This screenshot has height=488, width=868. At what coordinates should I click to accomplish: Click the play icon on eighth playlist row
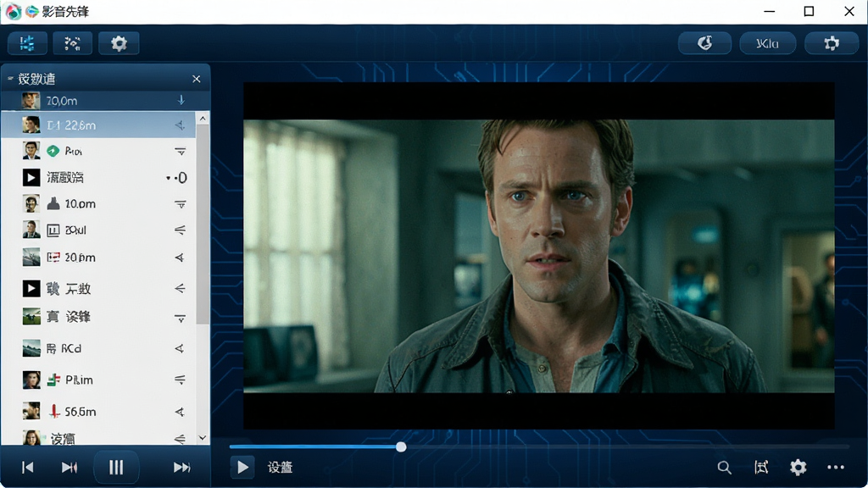click(31, 288)
